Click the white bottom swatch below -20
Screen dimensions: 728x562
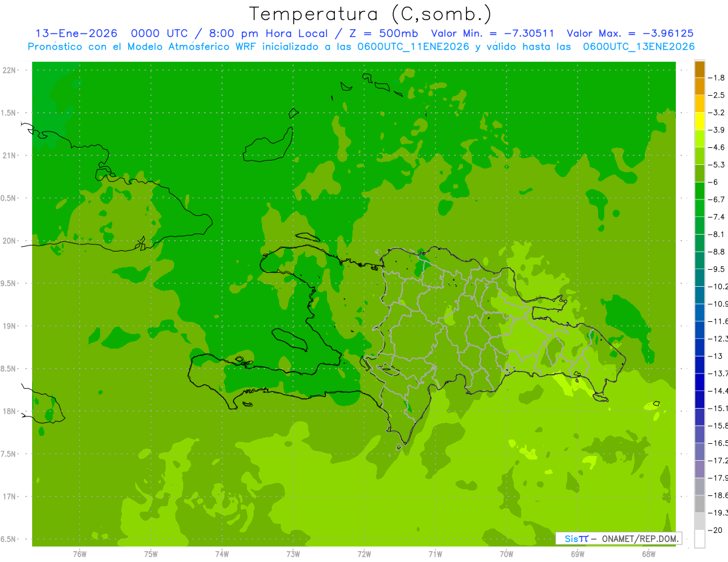click(699, 538)
